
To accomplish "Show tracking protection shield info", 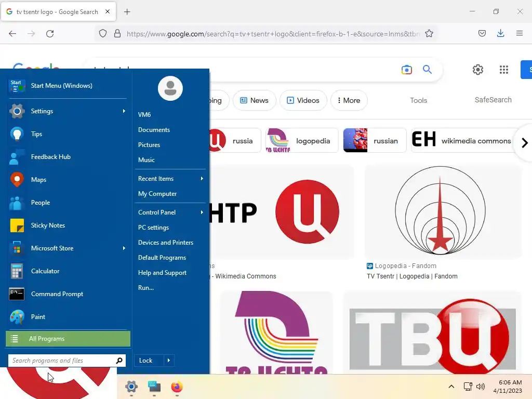I will click(x=103, y=34).
